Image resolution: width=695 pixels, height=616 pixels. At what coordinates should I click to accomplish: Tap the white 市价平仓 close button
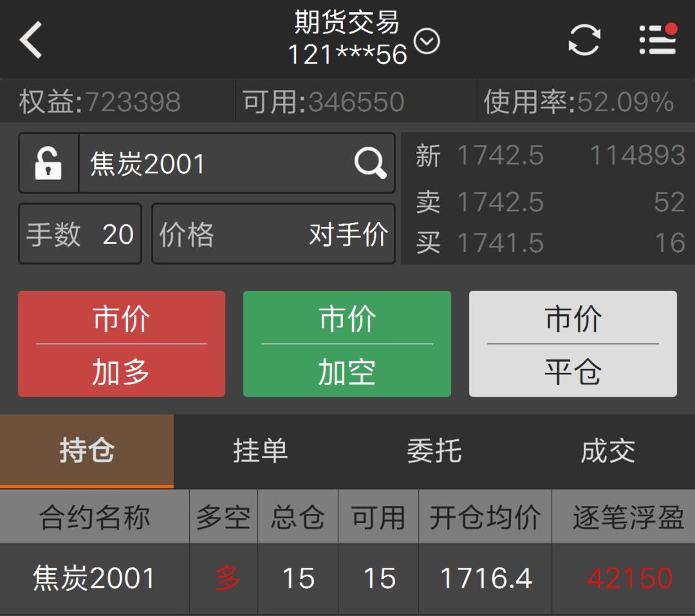(x=571, y=343)
